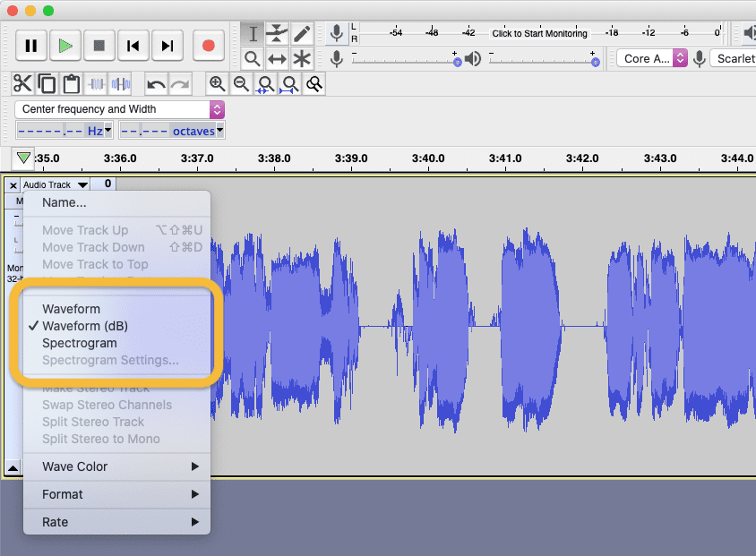Click the Copy icon in edit toolbar
The height and width of the screenshot is (556, 756).
pos(47,83)
